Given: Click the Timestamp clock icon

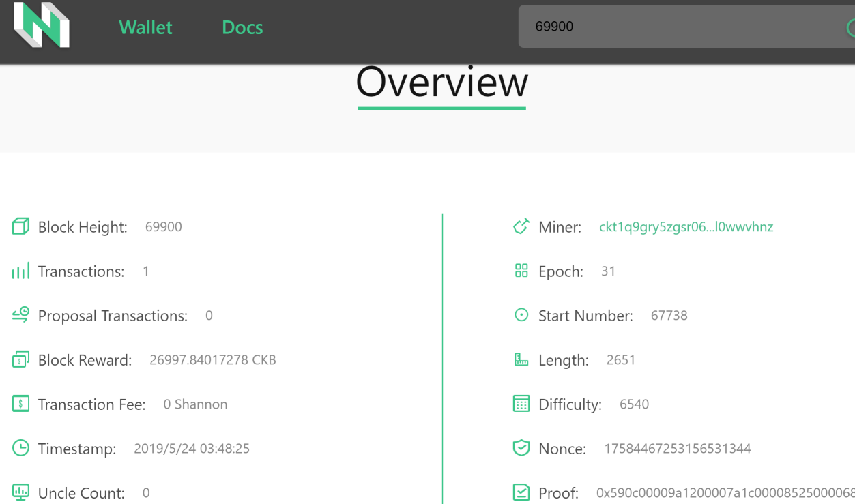Looking at the screenshot, I should [x=20, y=448].
